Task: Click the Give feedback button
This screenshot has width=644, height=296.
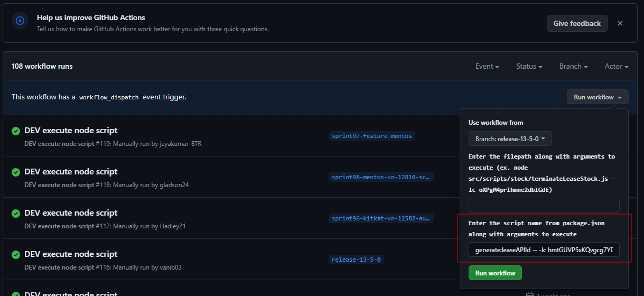Action: 577,23
